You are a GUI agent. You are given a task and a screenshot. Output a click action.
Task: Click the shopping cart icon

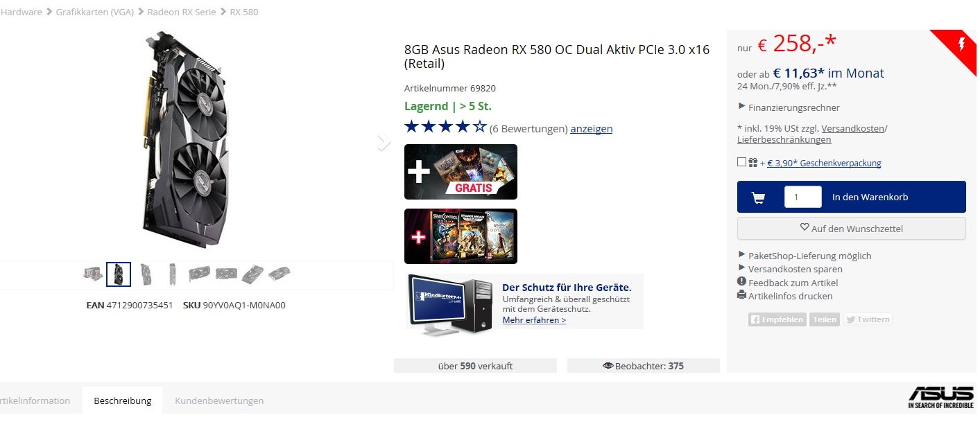pyautogui.click(x=758, y=197)
